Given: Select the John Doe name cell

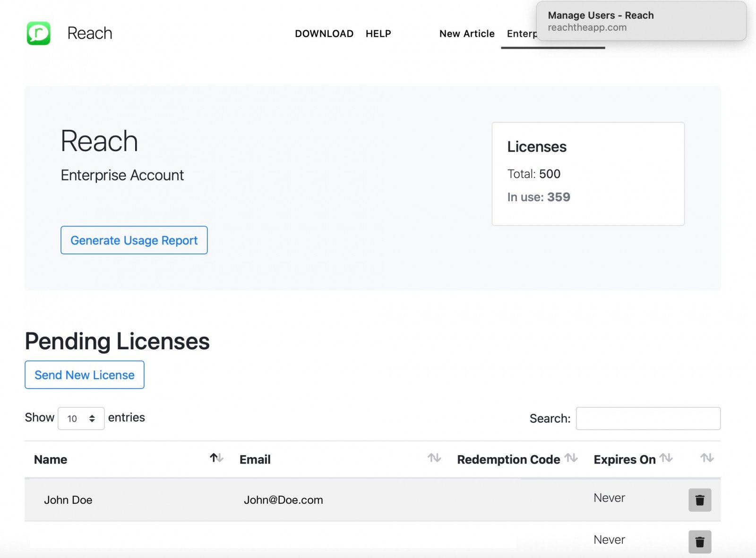Looking at the screenshot, I should [x=68, y=500].
